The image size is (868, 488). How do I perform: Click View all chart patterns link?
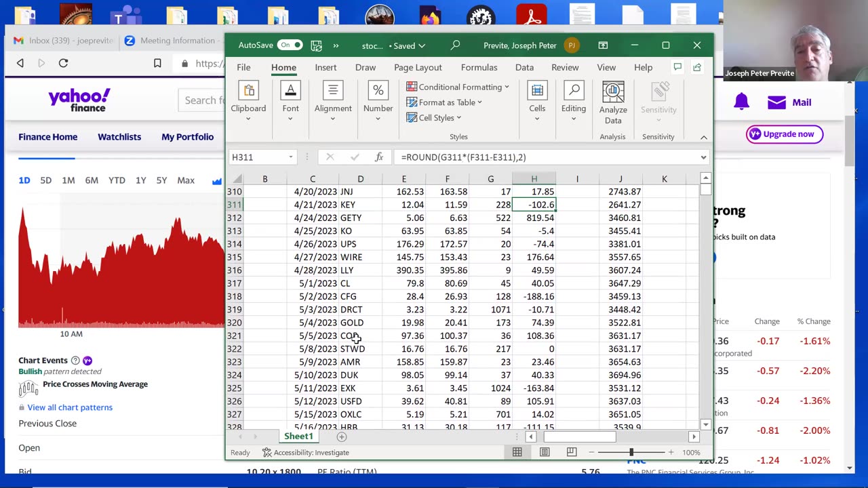point(70,407)
